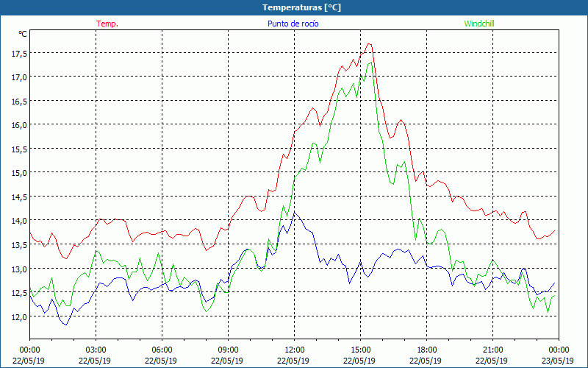Click the 23/05/19 date label
This screenshot has height=368, width=588.
click(x=558, y=361)
